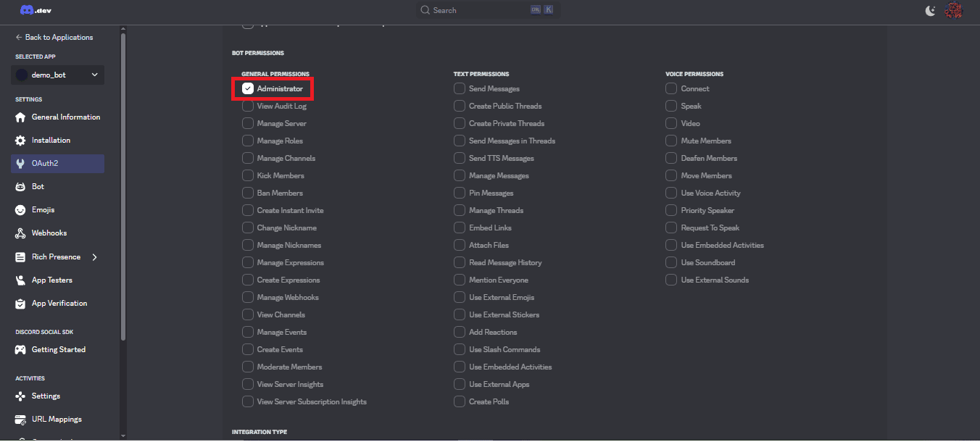
Task: Expand the Rich Presence submenu chevron
Action: (94, 257)
